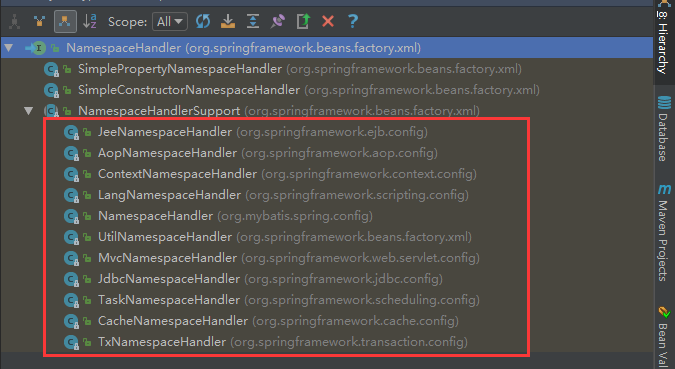675x369 pixels.
Task: Click class icon of LangNamespaceHandler
Action: point(71,195)
